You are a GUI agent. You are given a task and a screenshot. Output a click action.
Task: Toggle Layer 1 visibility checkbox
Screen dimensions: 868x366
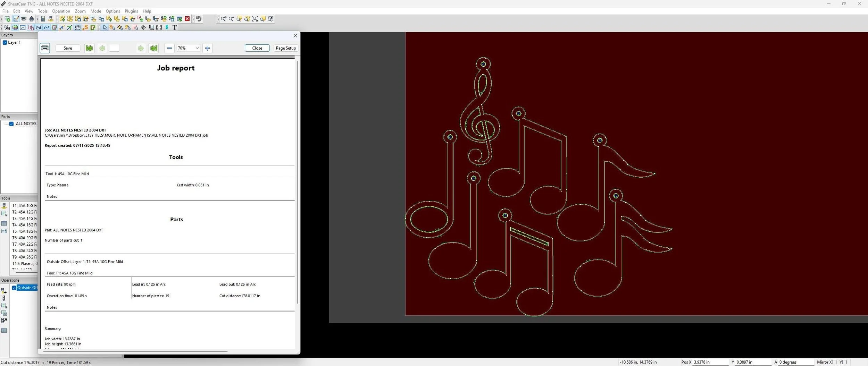pos(5,43)
